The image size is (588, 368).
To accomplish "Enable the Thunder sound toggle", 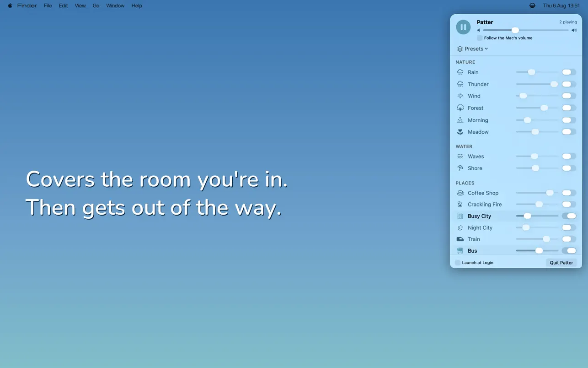I will tap(569, 84).
